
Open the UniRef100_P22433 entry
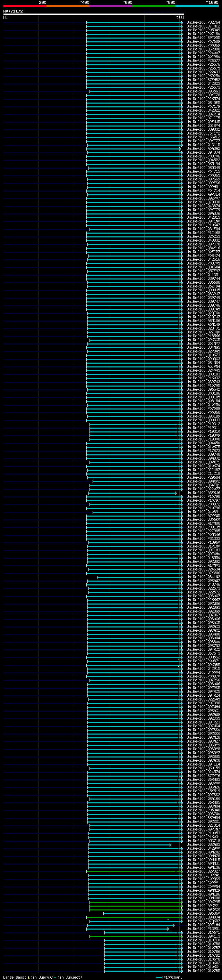203,72
